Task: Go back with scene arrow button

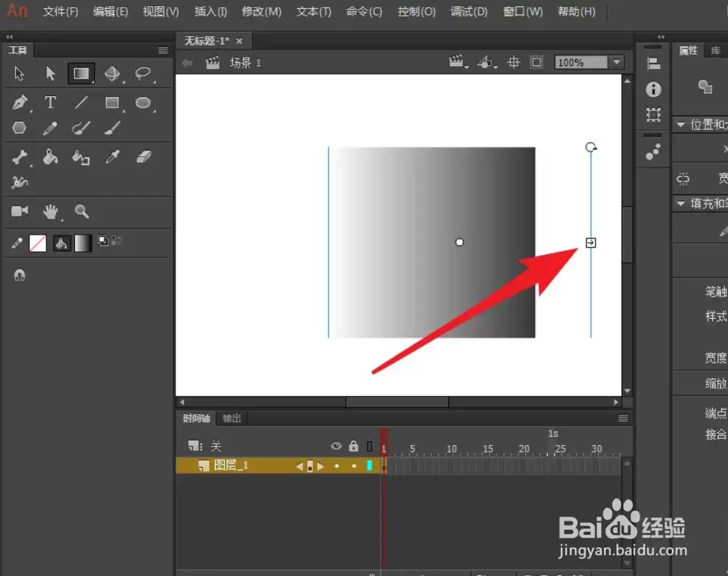Action: coord(187,63)
